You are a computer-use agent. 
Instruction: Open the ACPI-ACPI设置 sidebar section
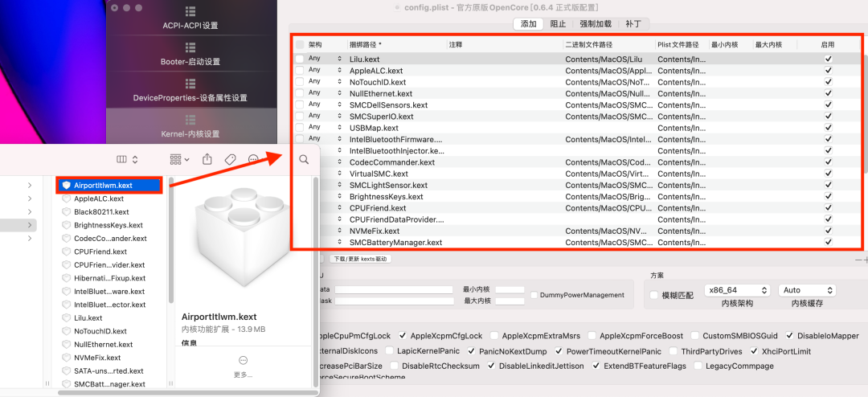click(x=190, y=18)
